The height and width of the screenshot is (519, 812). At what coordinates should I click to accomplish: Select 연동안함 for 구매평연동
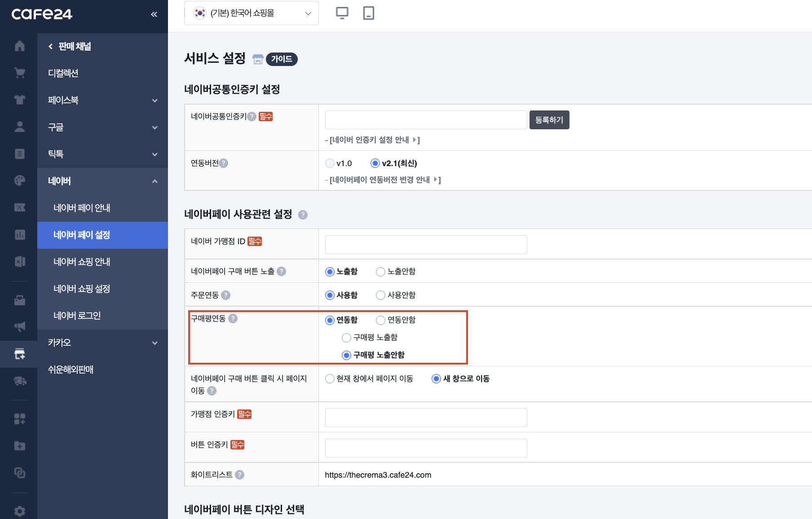pos(381,320)
